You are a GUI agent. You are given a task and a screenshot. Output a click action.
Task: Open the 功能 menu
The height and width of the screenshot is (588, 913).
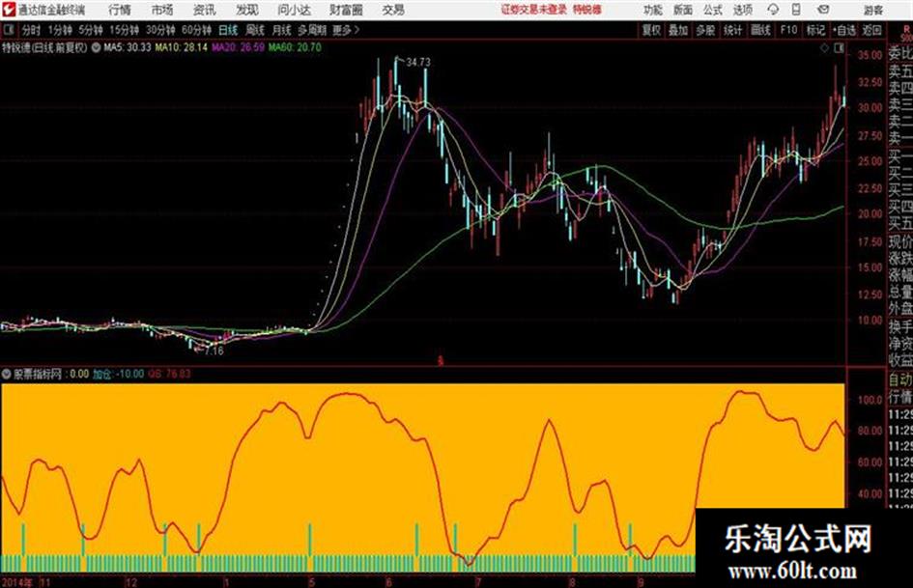point(653,10)
